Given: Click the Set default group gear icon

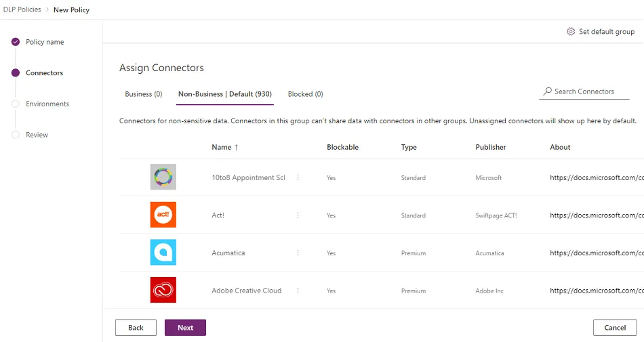Looking at the screenshot, I should click(x=571, y=32).
